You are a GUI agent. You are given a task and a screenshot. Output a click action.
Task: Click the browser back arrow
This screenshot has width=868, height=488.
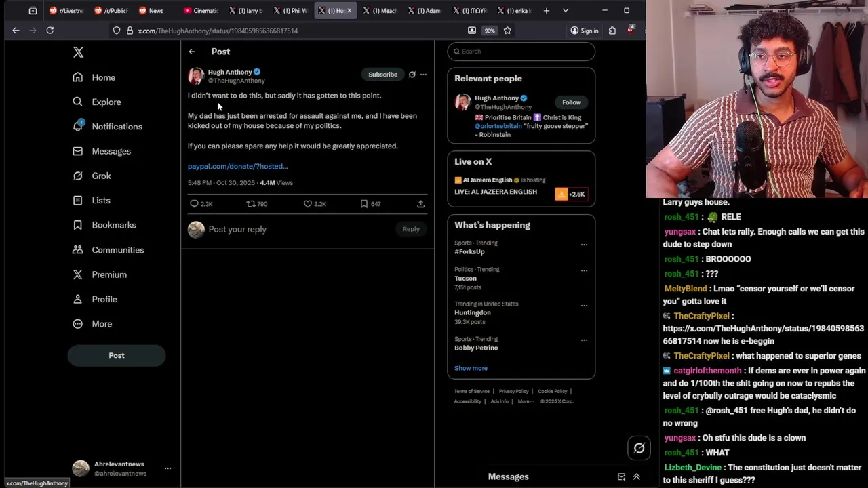click(16, 30)
